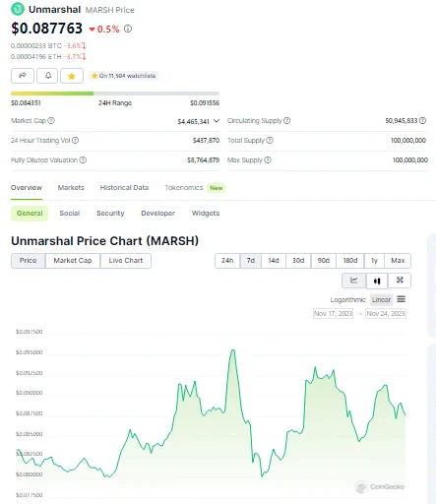The width and height of the screenshot is (436, 504).
Task: Show the Market Cap chart
Action: pos(73,261)
